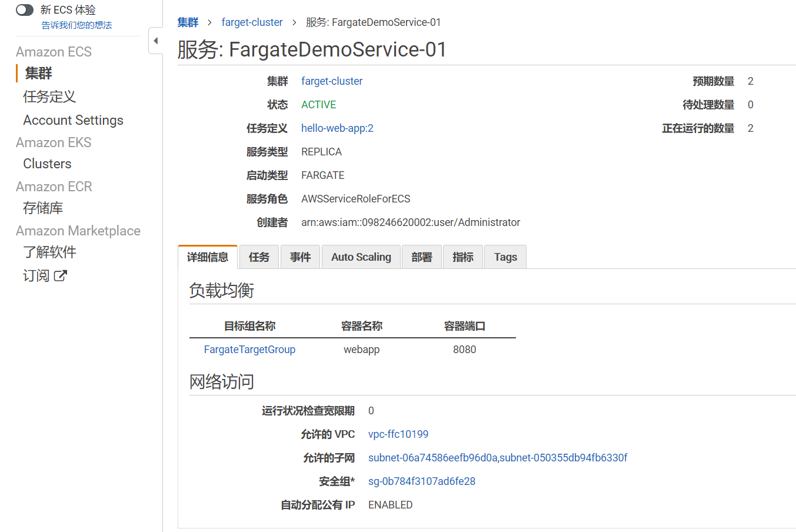The height and width of the screenshot is (532, 796).
Task: Open the subnet-06a74586eefb96d0a link
Action: tap(433, 458)
